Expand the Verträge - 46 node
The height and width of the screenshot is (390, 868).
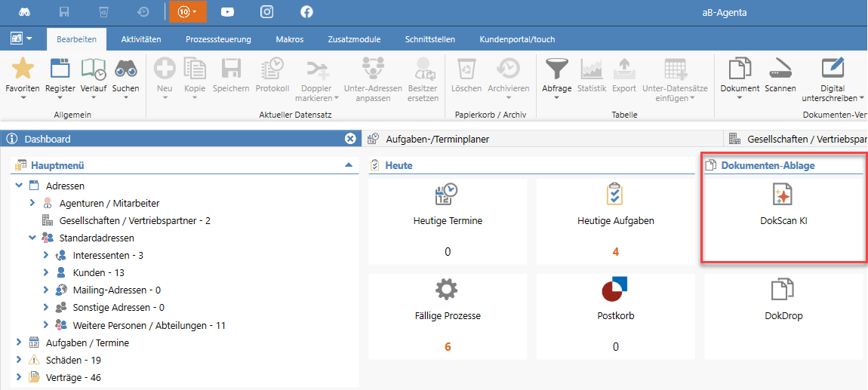click(x=19, y=377)
